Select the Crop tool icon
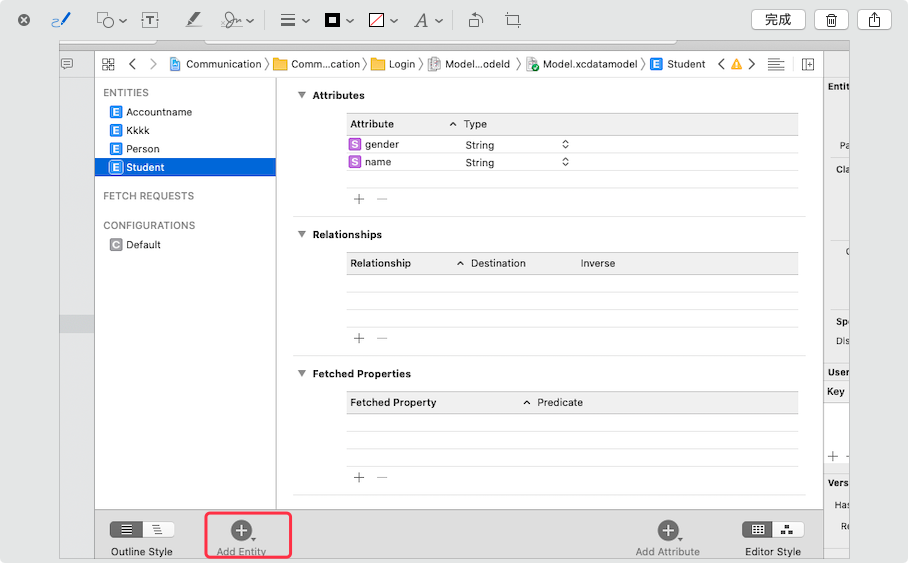The image size is (908, 563). (x=512, y=20)
